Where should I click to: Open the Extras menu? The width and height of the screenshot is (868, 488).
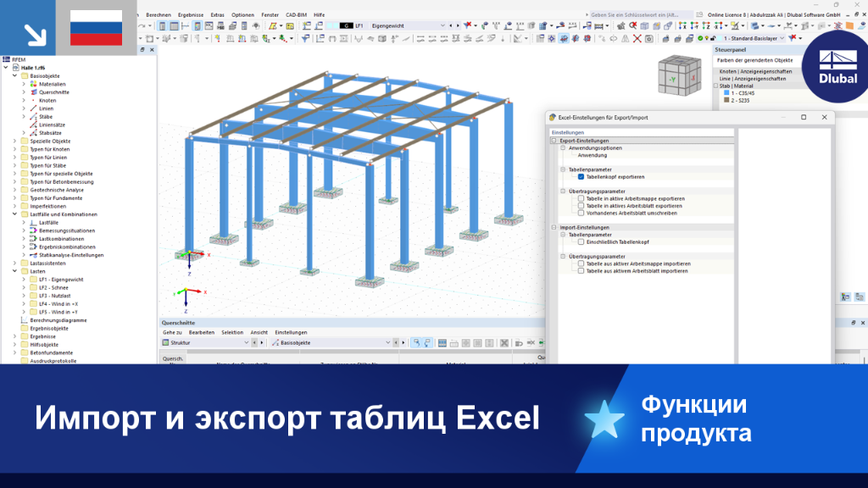click(218, 15)
